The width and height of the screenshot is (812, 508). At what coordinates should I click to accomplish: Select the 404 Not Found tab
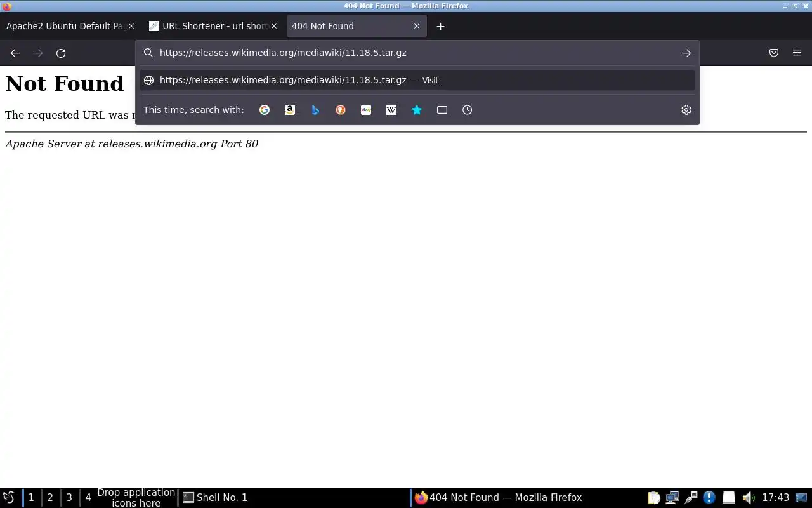click(357, 26)
